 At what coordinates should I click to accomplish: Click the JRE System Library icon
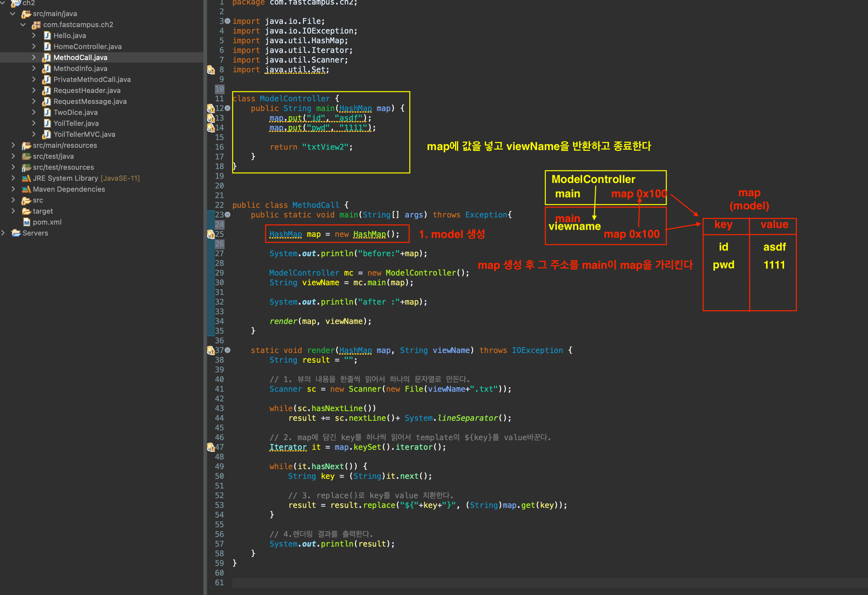point(26,178)
